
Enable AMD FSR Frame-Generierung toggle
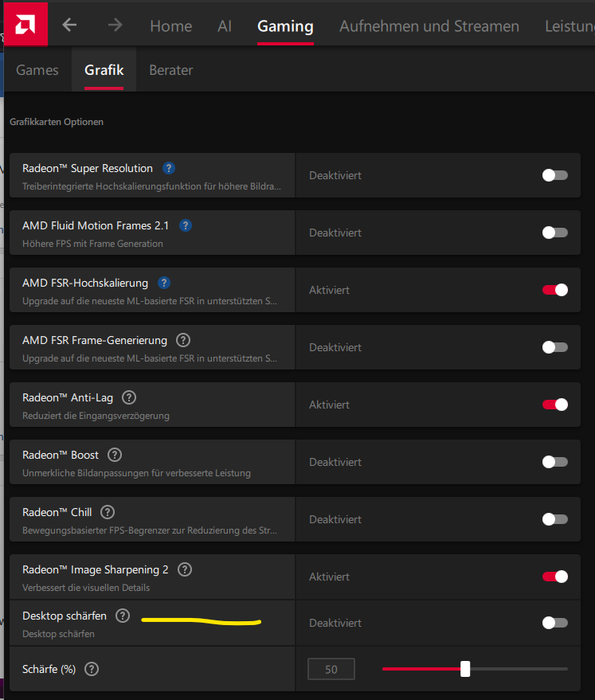555,347
